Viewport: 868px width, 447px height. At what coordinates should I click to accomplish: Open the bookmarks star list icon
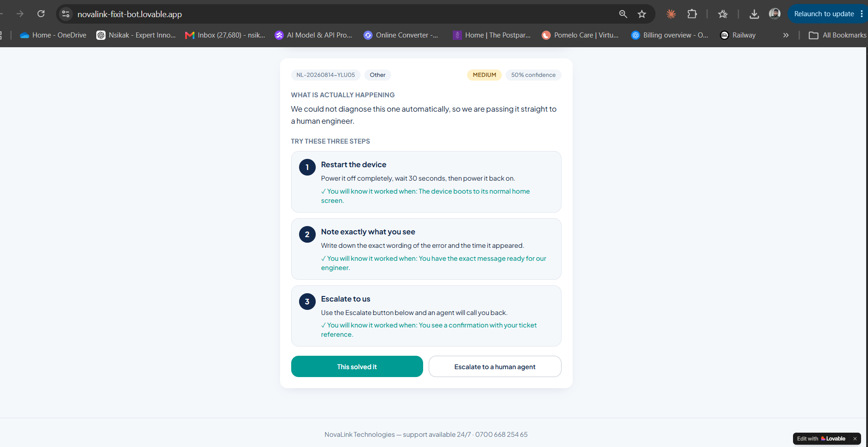723,14
